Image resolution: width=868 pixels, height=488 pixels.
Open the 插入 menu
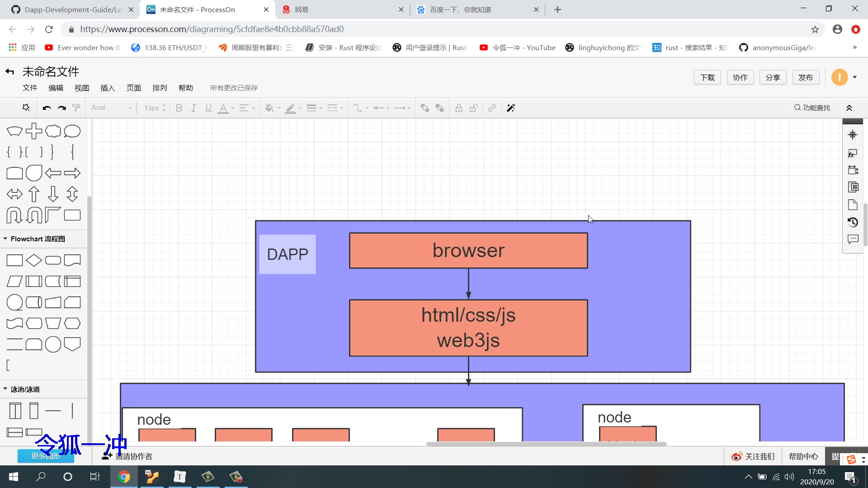(108, 88)
